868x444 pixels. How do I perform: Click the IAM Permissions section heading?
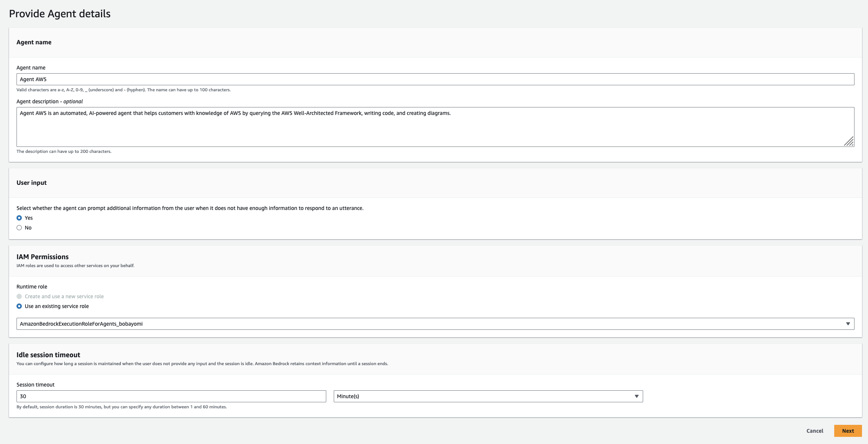click(x=42, y=257)
